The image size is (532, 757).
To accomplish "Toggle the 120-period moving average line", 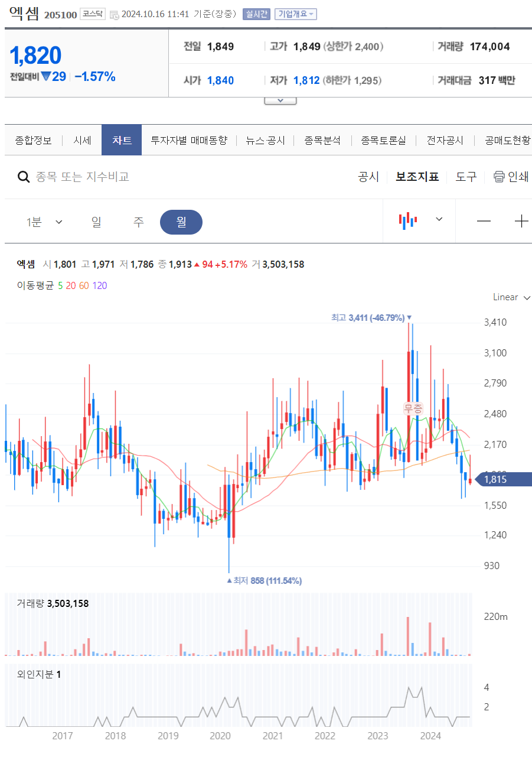I will coord(100,285).
